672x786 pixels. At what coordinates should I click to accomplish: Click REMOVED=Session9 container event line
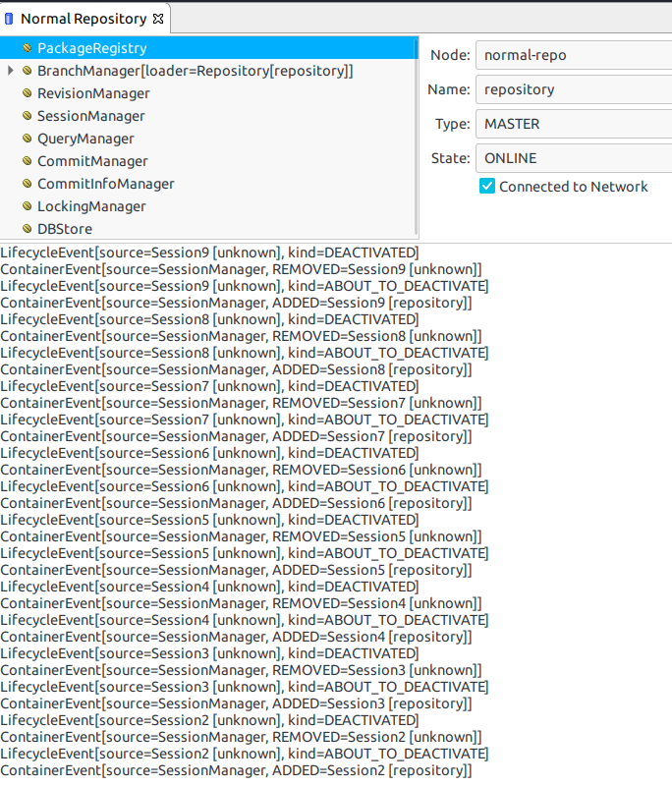[241, 269]
